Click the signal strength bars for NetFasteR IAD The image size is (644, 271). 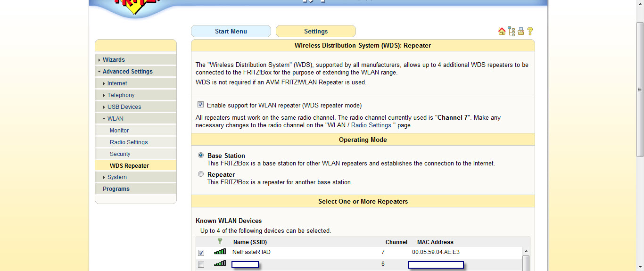(x=220, y=252)
